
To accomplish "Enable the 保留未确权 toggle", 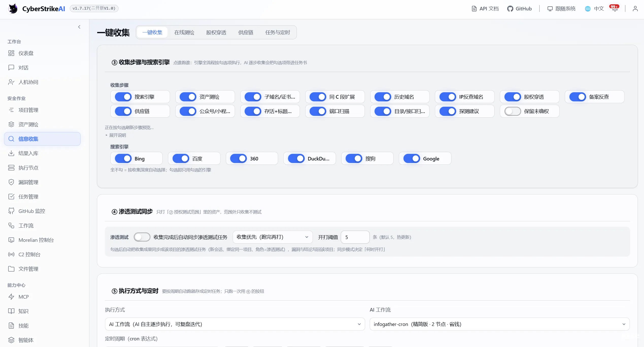I will [513, 111].
